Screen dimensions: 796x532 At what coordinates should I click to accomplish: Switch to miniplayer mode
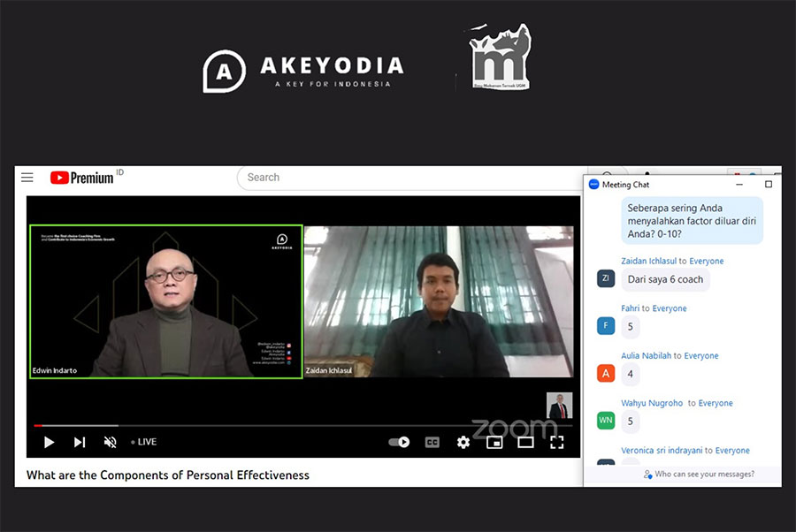[494, 442]
